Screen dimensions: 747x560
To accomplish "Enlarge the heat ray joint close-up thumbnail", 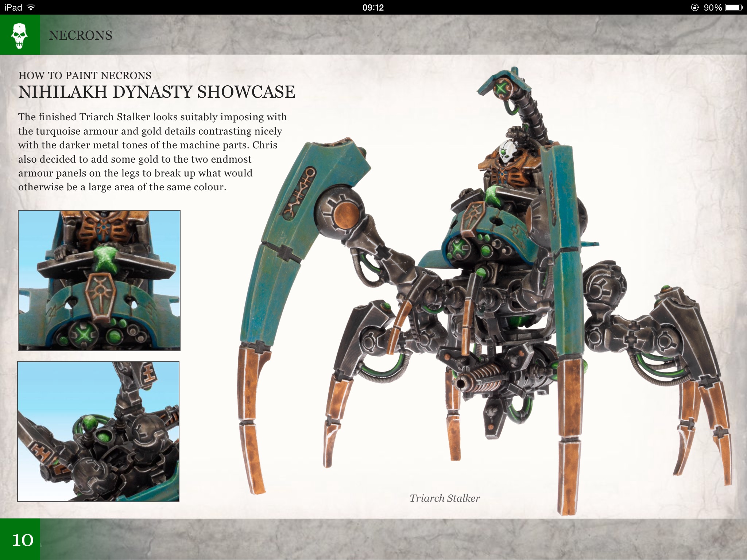I will [98, 432].
